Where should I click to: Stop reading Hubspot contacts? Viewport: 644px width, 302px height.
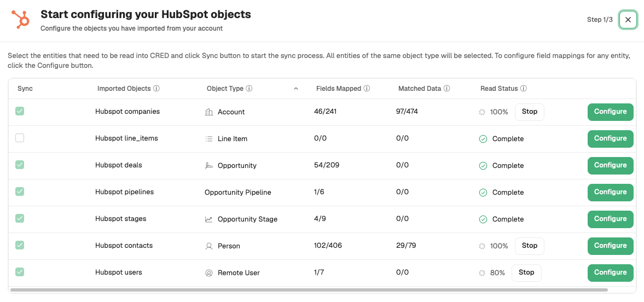click(530, 246)
